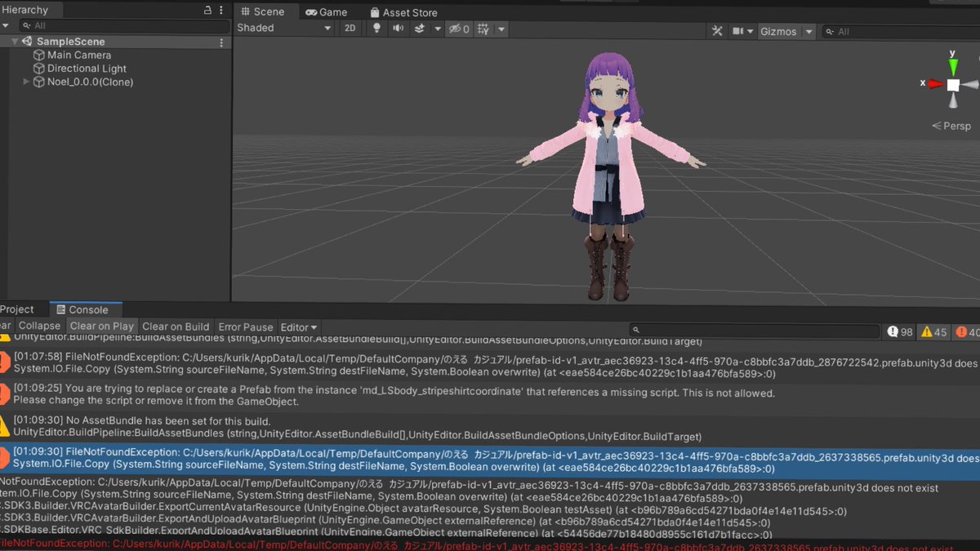Toggle scene lighting with the lightbulb icon
Screen dimensions: 980x551
pos(376,29)
